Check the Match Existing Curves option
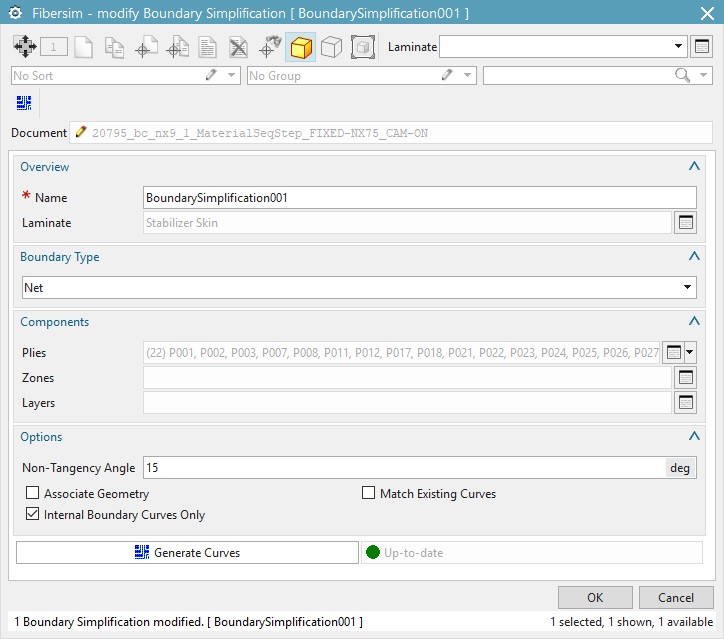724x639 pixels. click(369, 494)
